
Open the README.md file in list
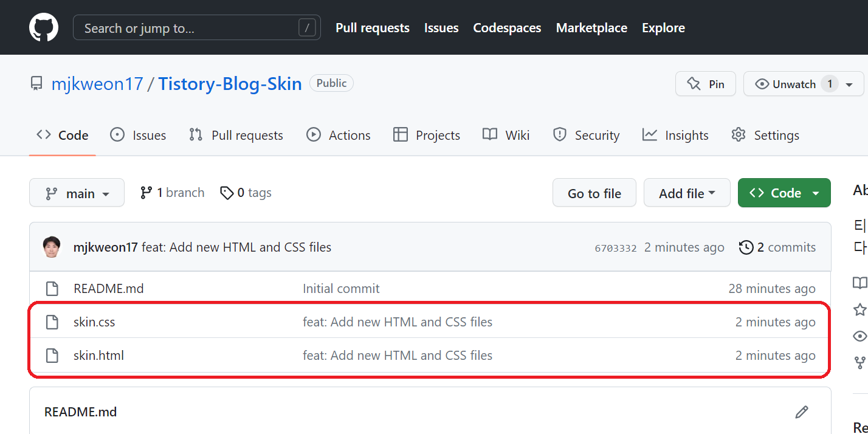(109, 289)
